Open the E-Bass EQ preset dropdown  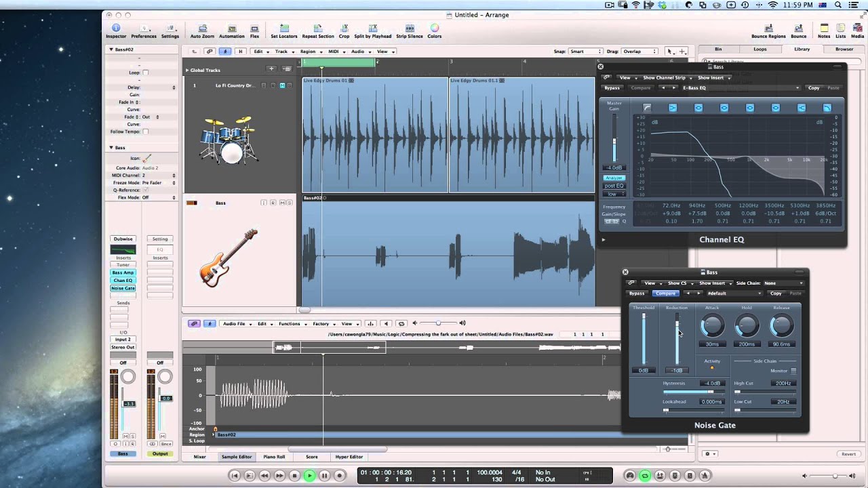pos(741,87)
